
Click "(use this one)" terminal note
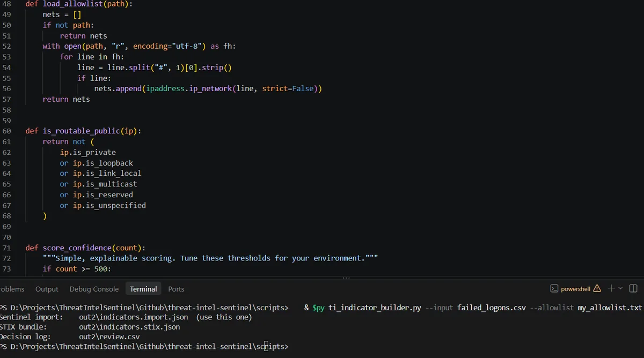click(x=224, y=317)
